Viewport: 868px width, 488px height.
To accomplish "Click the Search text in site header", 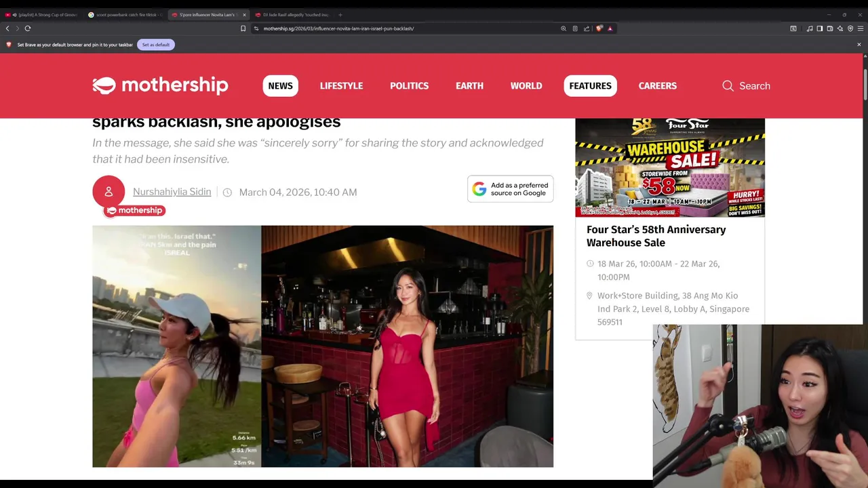I will click(755, 86).
